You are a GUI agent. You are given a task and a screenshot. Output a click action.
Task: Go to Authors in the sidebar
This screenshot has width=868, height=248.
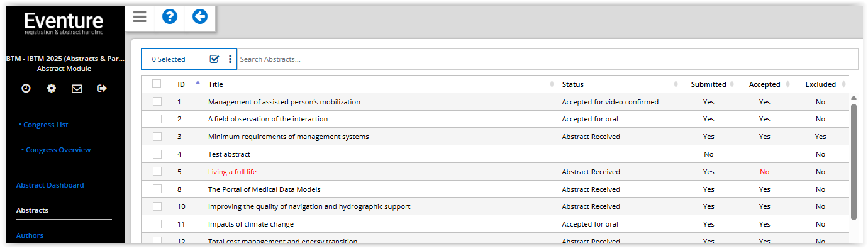(30, 235)
